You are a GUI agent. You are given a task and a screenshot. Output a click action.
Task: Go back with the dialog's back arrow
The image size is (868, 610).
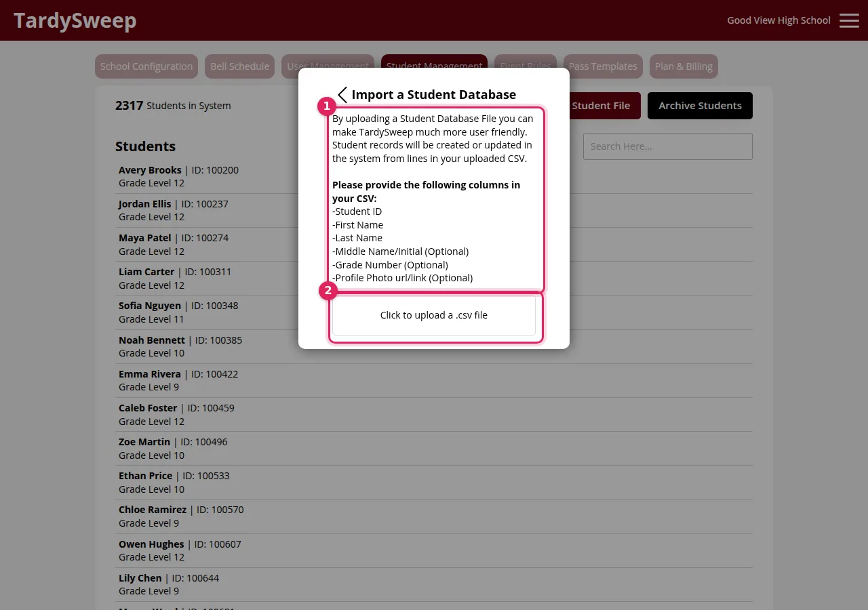click(342, 95)
